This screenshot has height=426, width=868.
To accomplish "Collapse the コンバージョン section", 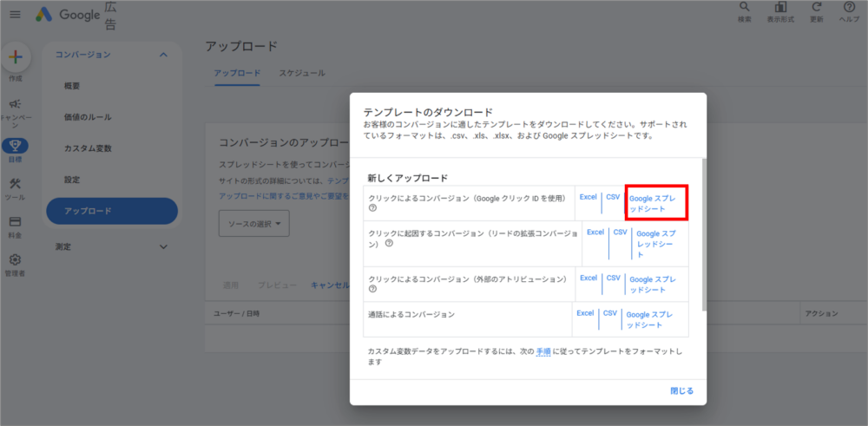I will coord(163,55).
